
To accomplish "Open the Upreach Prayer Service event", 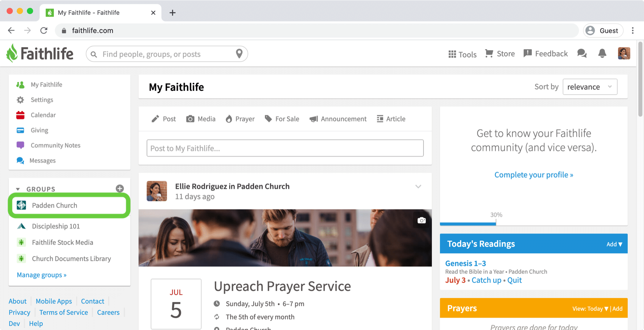I will point(282,286).
